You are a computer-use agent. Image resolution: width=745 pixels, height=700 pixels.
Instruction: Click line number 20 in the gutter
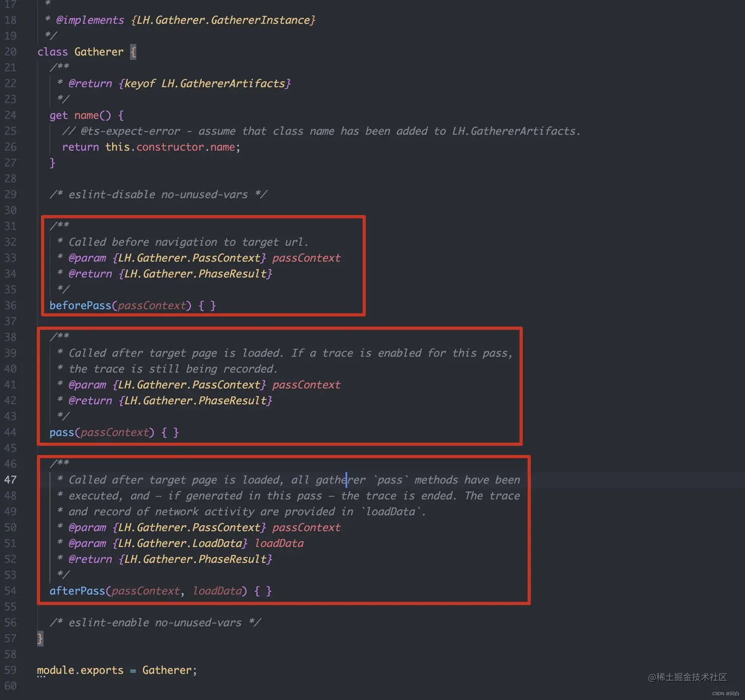click(x=10, y=52)
